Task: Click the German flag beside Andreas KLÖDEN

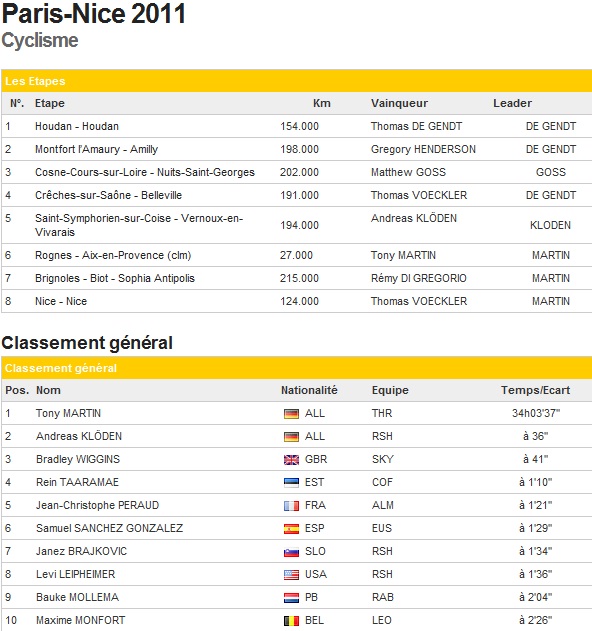Action: pos(291,437)
